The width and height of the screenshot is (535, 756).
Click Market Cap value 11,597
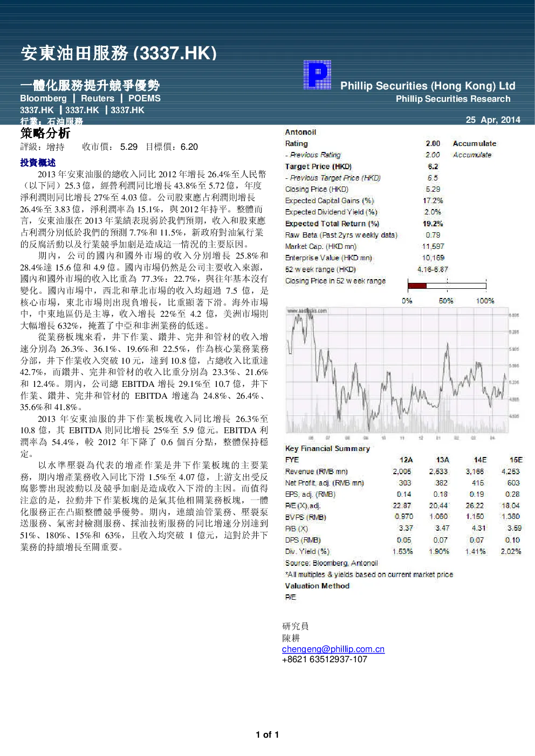click(x=433, y=246)
